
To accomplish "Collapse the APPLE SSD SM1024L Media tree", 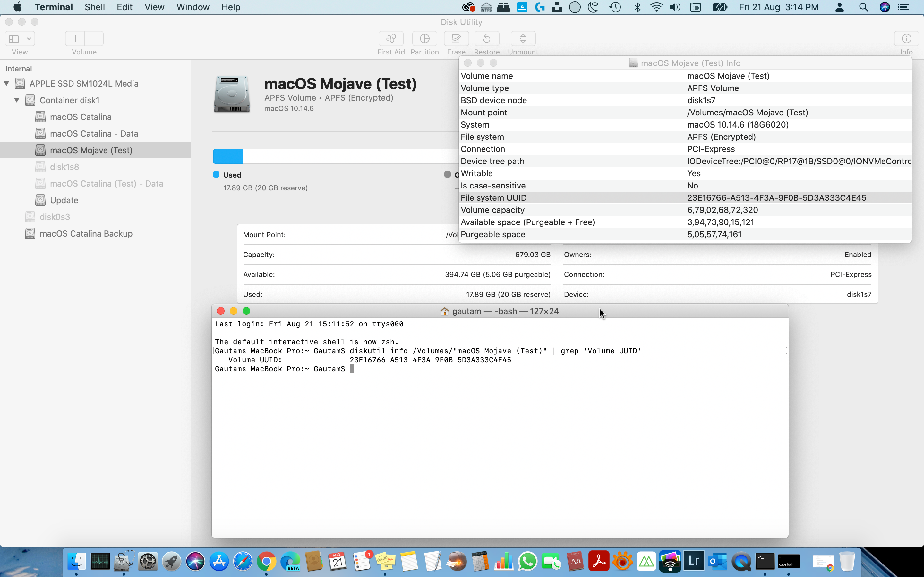I will pyautogui.click(x=6, y=83).
